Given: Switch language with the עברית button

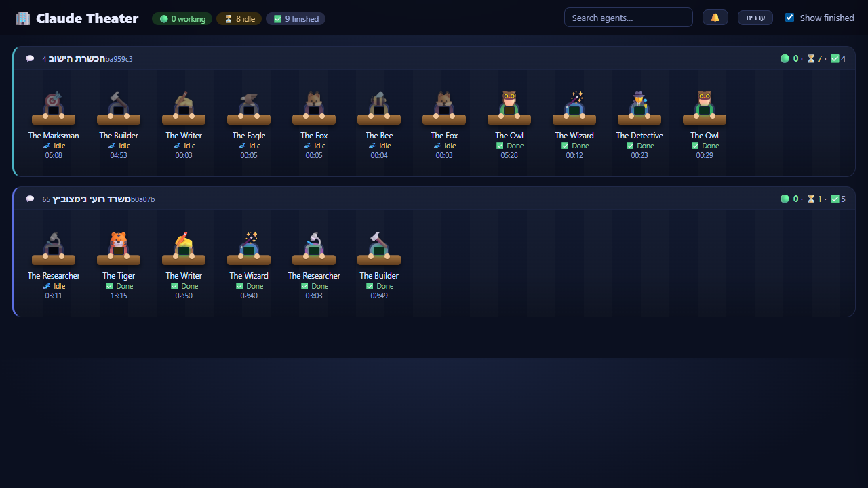Looking at the screenshot, I should (755, 18).
